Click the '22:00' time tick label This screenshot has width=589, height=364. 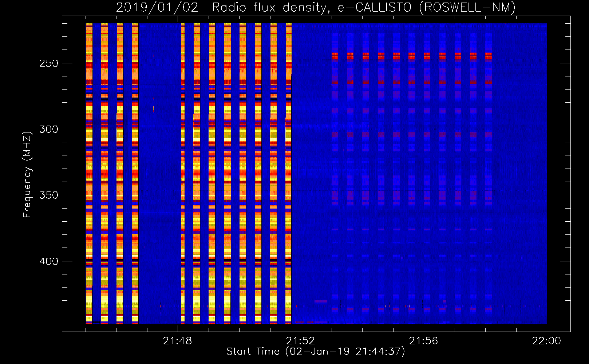point(547,341)
